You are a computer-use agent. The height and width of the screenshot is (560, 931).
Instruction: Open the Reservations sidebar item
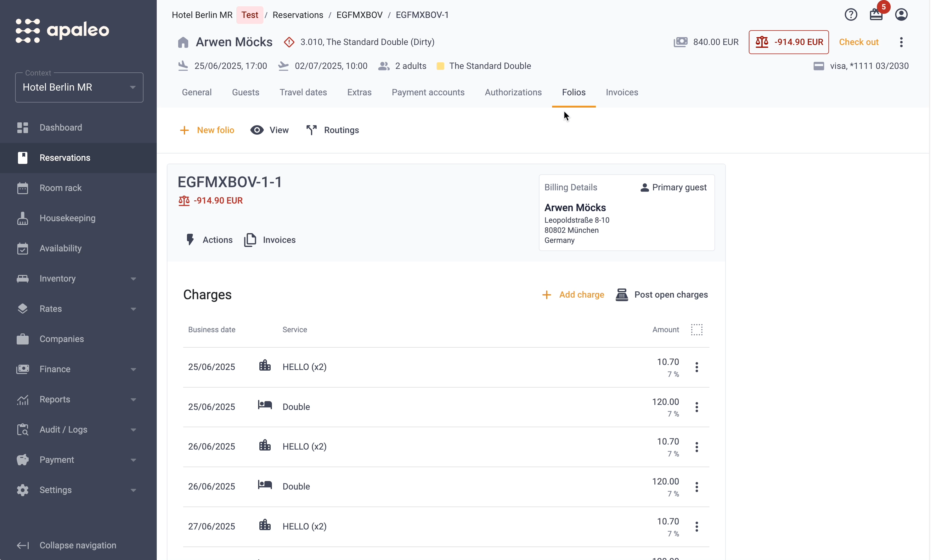78,158
